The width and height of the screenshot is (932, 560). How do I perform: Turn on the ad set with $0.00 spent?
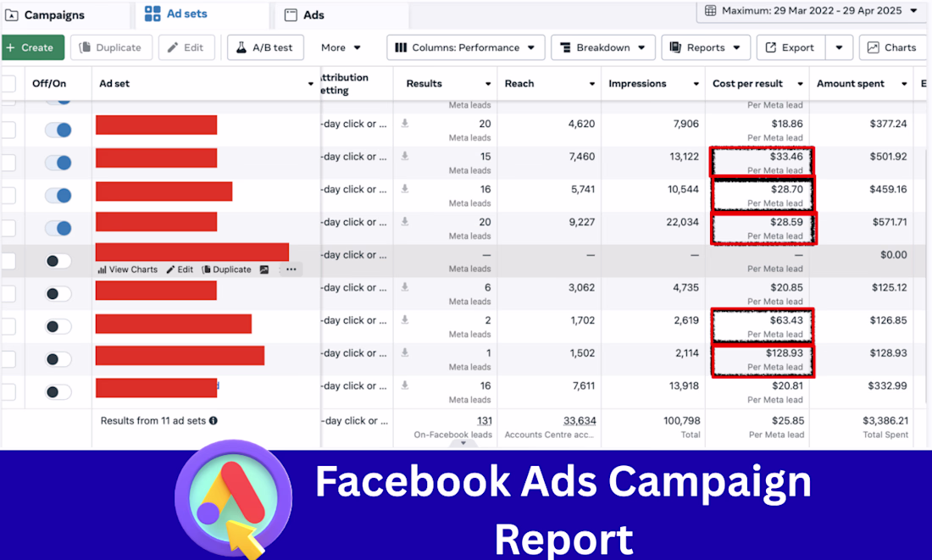(58, 260)
